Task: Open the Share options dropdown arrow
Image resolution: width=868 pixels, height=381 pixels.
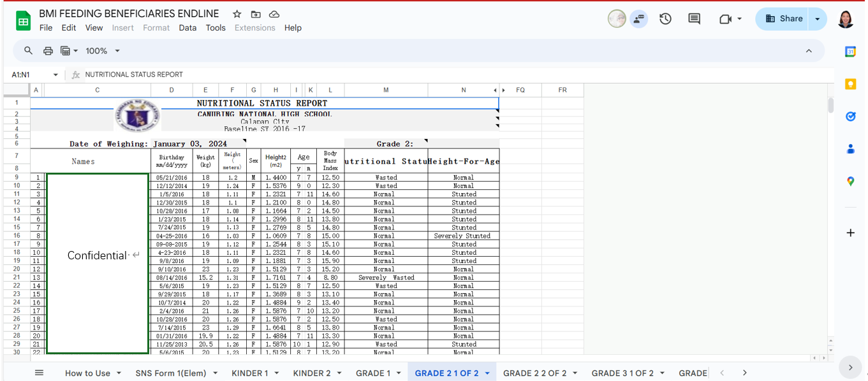Action: (818, 19)
